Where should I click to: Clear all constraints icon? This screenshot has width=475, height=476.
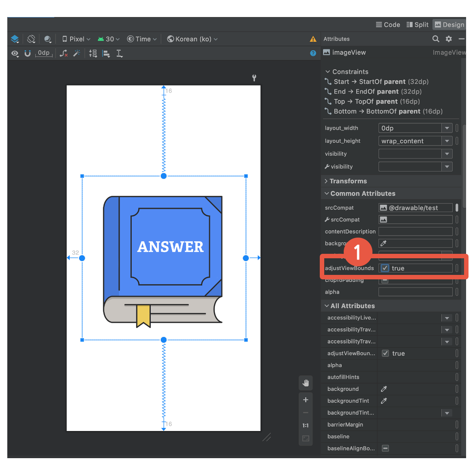click(64, 54)
